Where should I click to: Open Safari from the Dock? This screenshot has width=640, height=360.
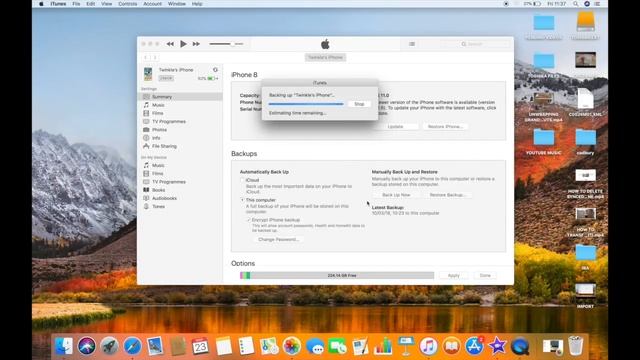(x=133, y=347)
